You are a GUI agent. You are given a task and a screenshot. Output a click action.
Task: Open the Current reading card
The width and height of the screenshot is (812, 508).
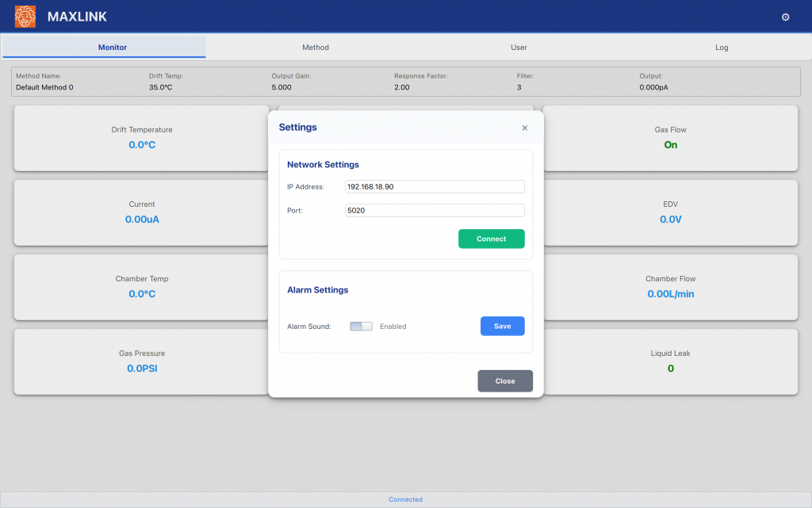(x=141, y=212)
